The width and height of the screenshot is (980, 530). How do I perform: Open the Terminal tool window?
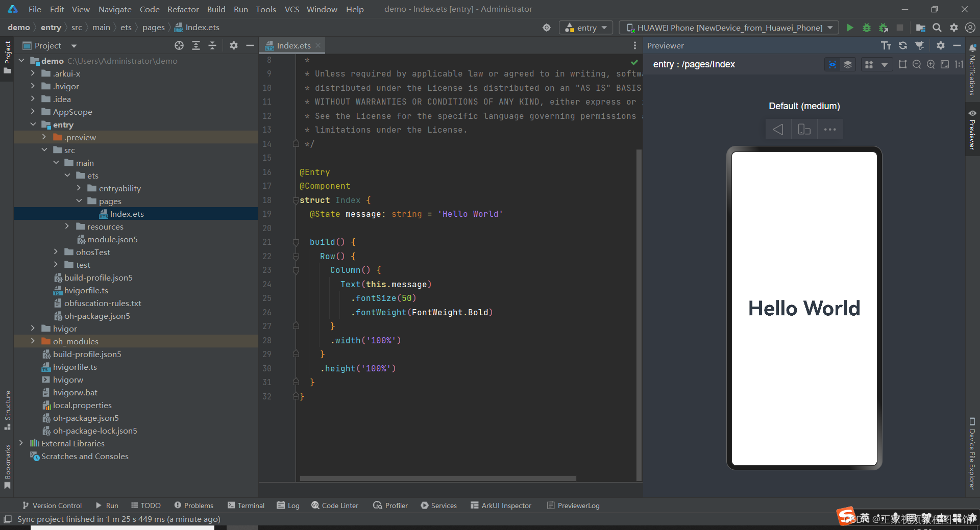(246, 505)
